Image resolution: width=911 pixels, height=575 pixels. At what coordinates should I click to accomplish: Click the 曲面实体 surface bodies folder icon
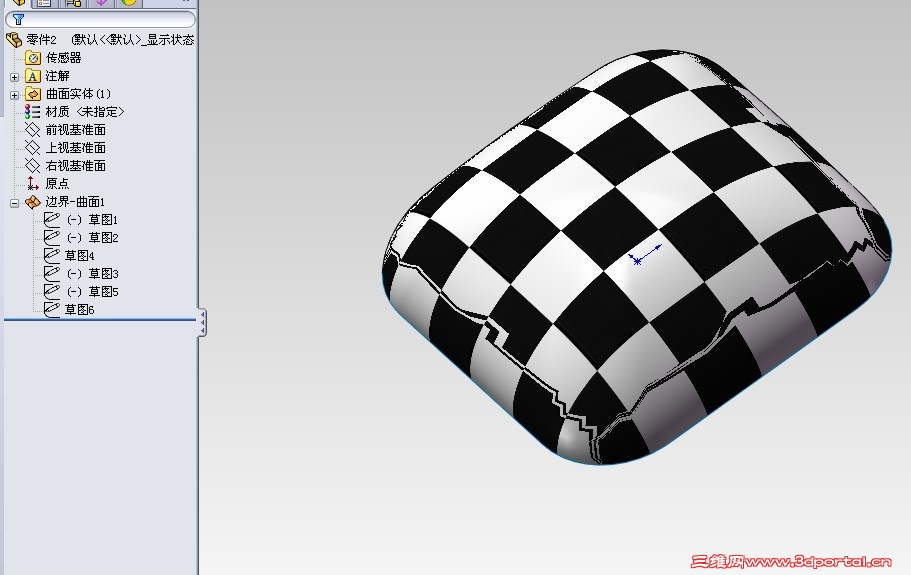(x=33, y=94)
